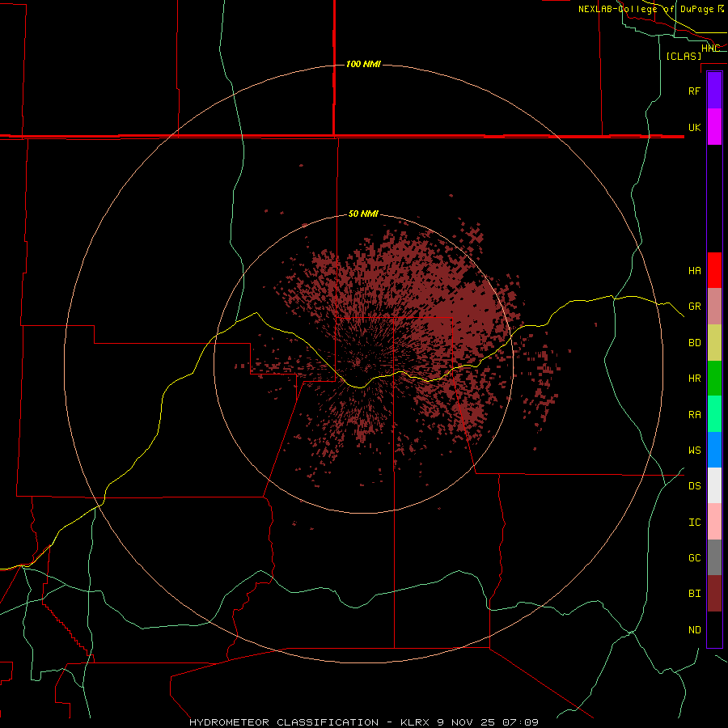Click the BD yellow legend swatch

click(x=714, y=343)
